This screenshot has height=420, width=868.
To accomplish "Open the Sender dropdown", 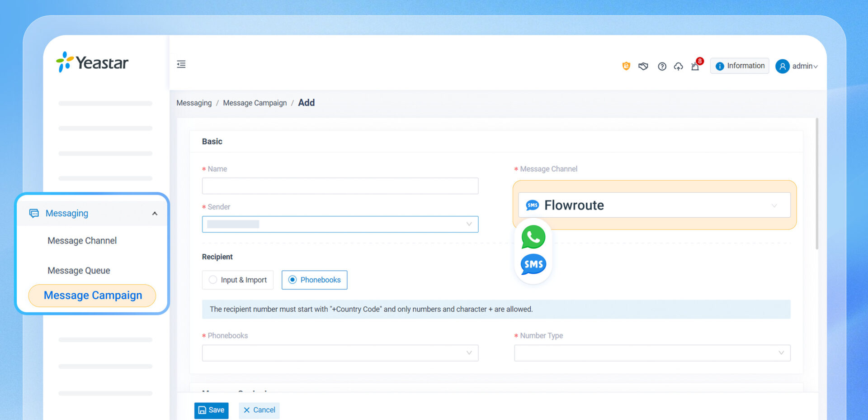I will 340,224.
